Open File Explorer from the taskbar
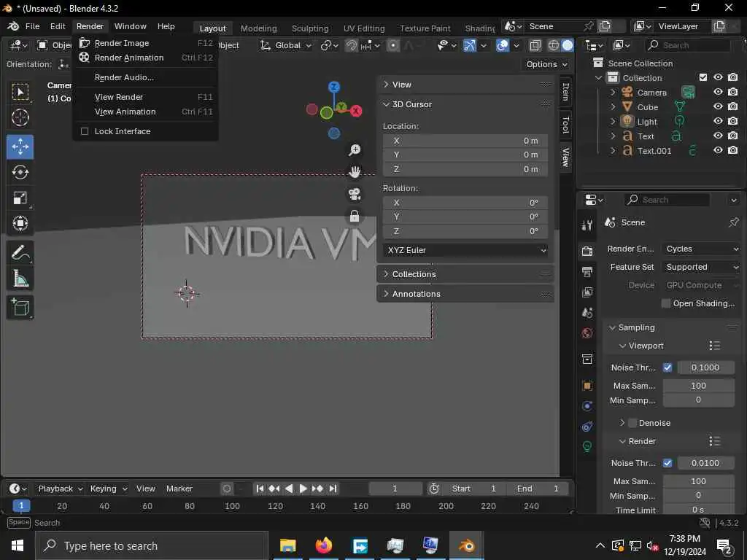Screen dimensions: 747x560 point(287,545)
